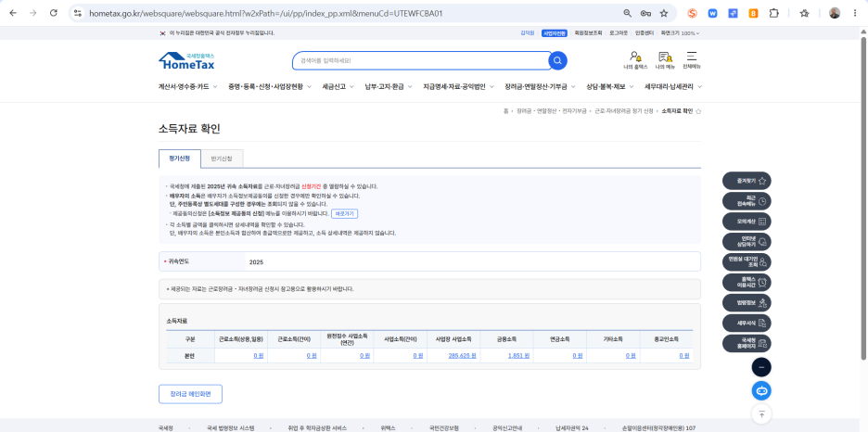This screenshot has height=432, width=868.
Task: Click the HomeTax search input field
Action: pos(420,61)
